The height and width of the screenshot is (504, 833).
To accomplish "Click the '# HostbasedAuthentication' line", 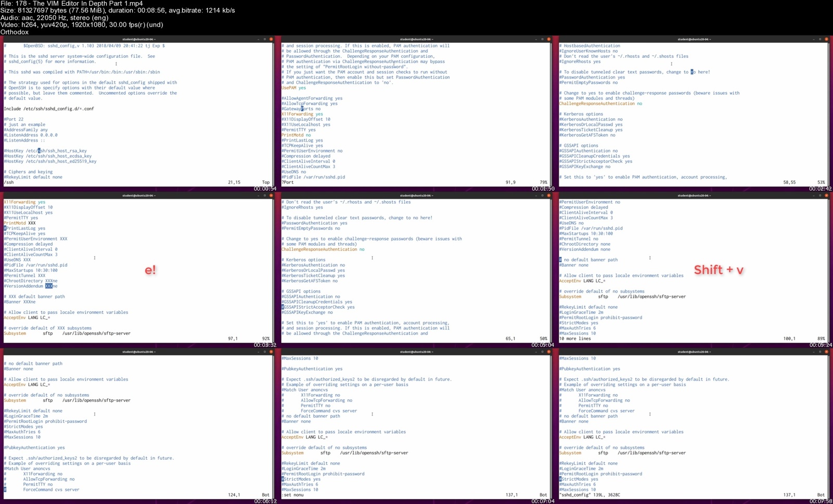I will pos(590,46).
